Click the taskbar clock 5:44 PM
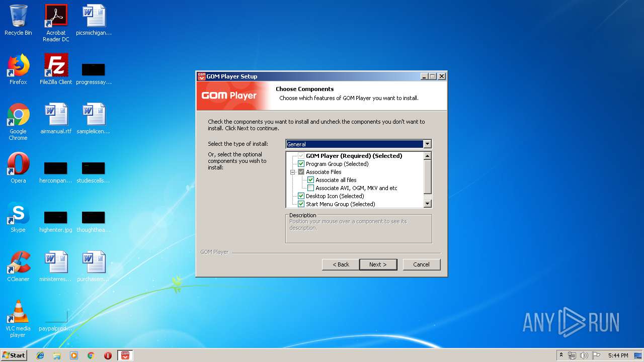Screen dimensions: 644x362 tap(618, 355)
